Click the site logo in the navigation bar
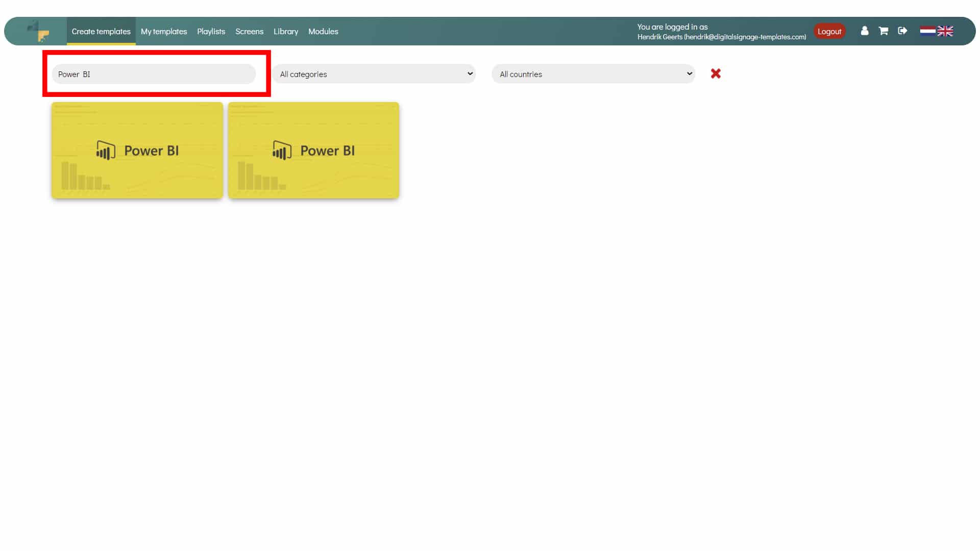Image resolution: width=980 pixels, height=551 pixels. (38, 31)
